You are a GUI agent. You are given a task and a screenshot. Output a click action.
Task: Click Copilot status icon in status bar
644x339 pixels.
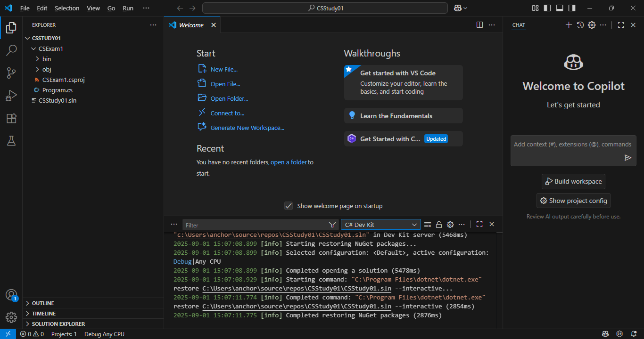pyautogui.click(x=605, y=334)
